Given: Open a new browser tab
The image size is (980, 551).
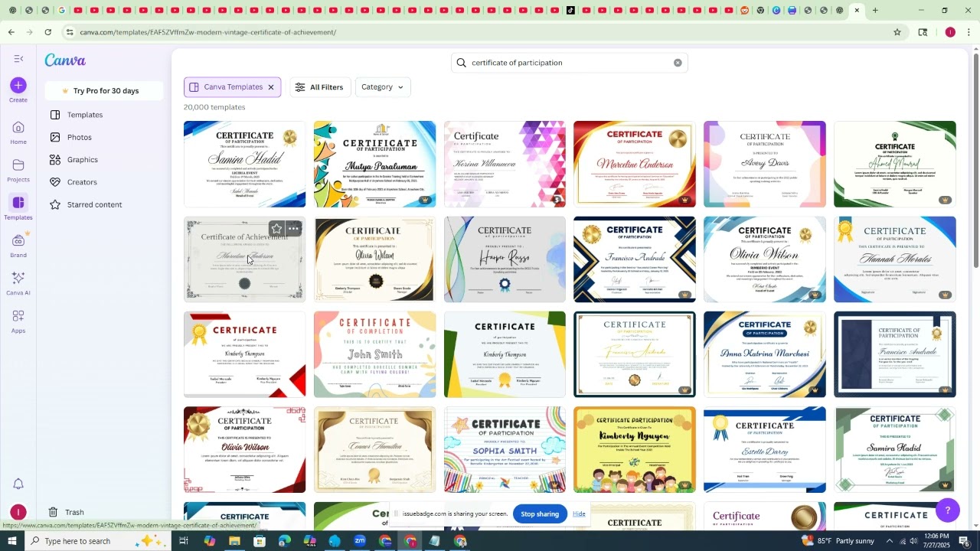Looking at the screenshot, I should point(875,11).
